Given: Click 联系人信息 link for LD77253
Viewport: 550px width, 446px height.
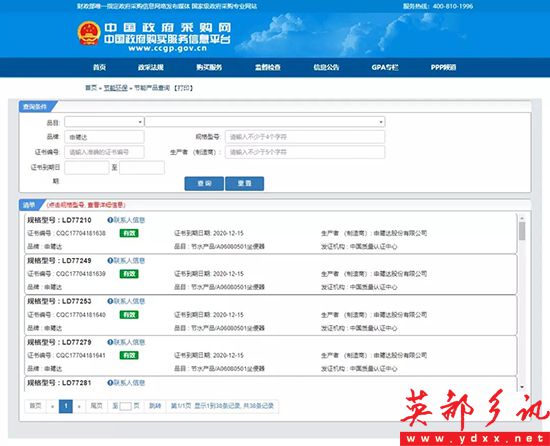Looking at the screenshot, I should click(129, 301).
